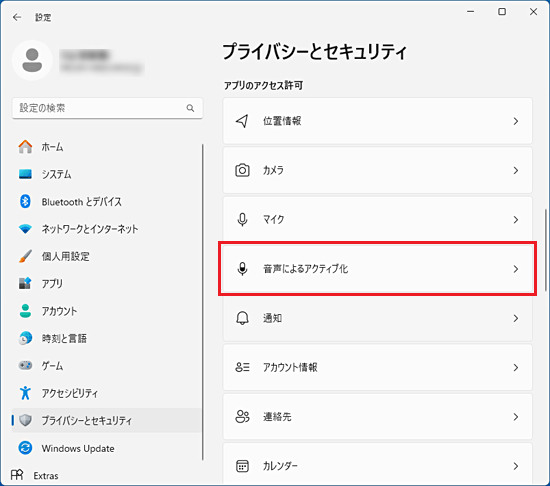Maximize the 設定 window
The image size is (550, 486).
click(x=502, y=12)
